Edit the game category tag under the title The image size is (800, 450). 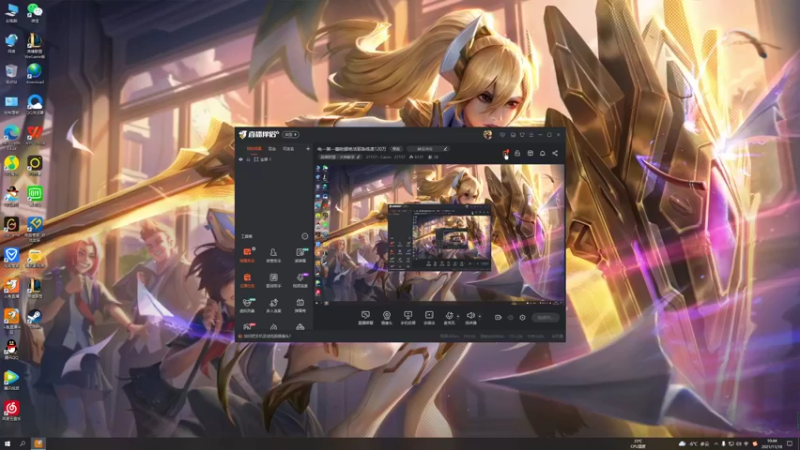click(340, 157)
